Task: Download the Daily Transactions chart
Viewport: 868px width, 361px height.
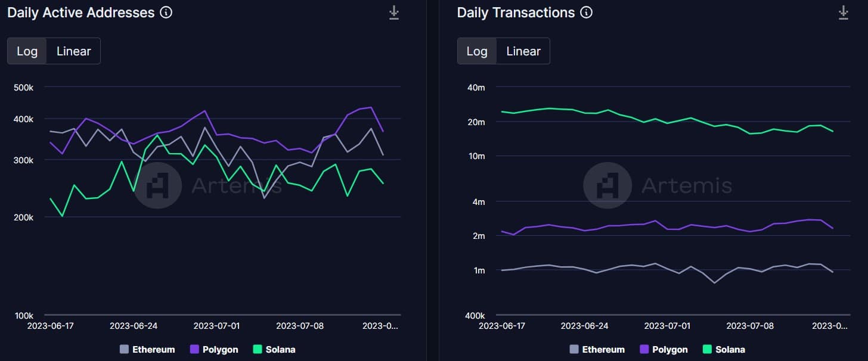Action: point(844,13)
